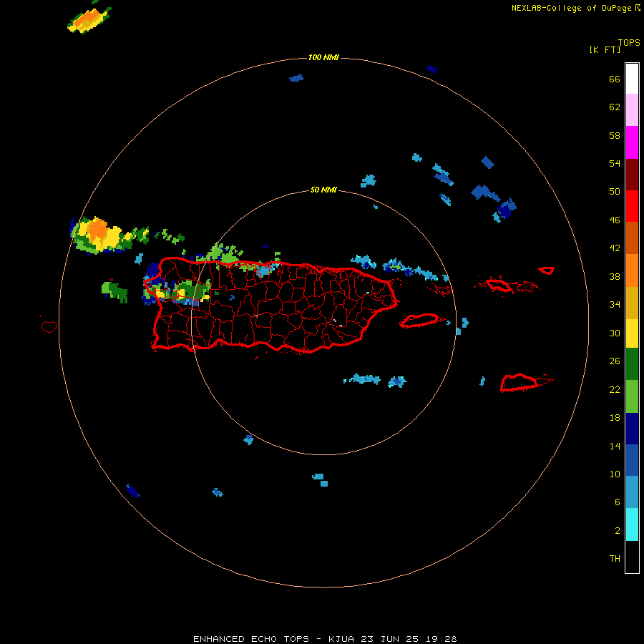Click the 10 legend value
This screenshot has height=644, width=644.
615,474
